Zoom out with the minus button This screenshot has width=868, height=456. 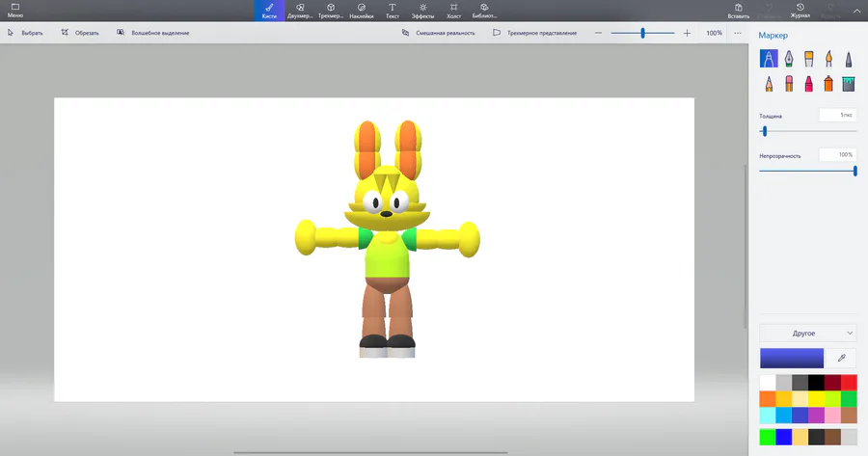(x=598, y=33)
